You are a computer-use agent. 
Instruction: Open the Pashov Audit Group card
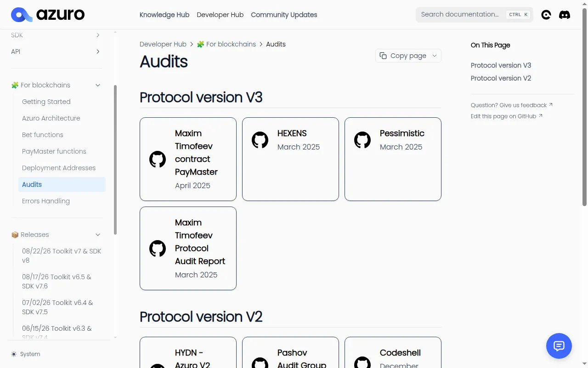tap(290, 352)
